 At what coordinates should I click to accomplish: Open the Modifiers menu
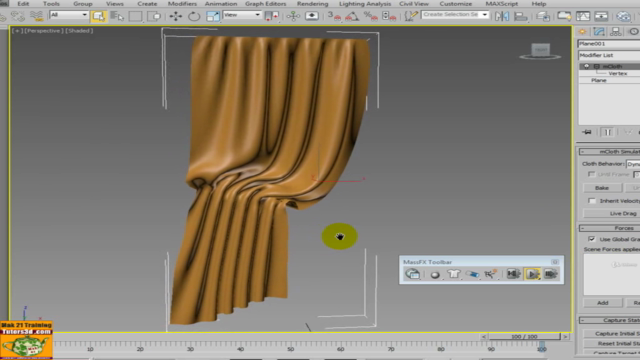[x=182, y=4]
